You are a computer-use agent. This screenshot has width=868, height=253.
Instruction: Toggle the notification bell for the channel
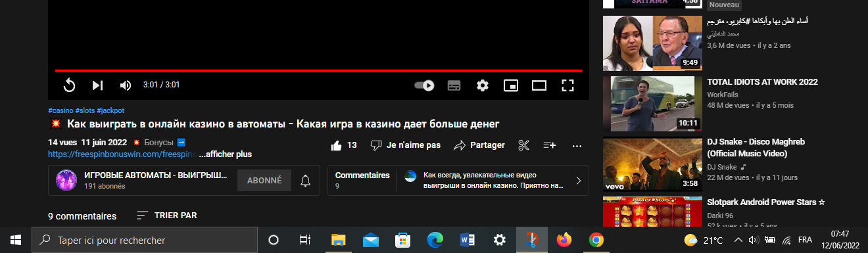[x=305, y=180]
